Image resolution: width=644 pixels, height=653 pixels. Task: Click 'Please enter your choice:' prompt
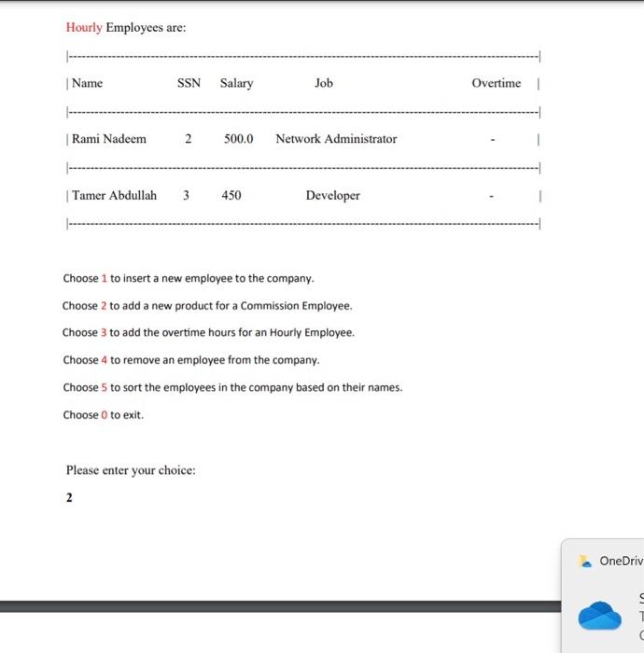[131, 470]
